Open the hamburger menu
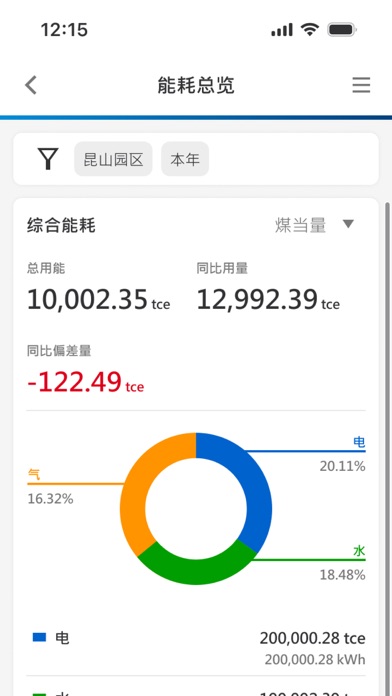 (x=361, y=85)
